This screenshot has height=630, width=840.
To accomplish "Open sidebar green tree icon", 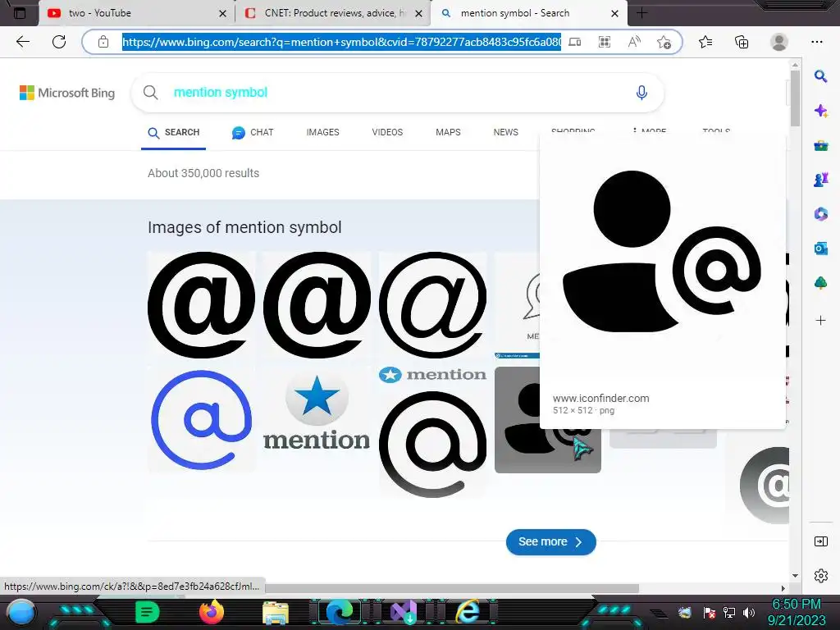I will [820, 283].
